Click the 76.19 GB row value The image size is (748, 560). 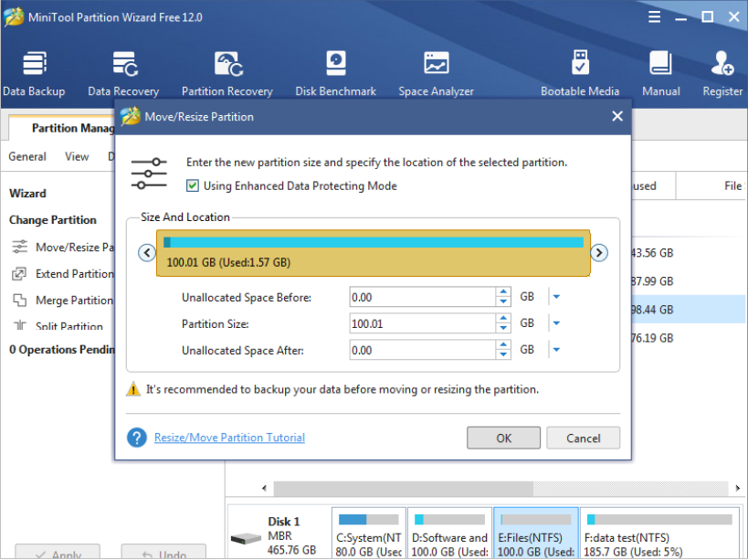point(652,338)
